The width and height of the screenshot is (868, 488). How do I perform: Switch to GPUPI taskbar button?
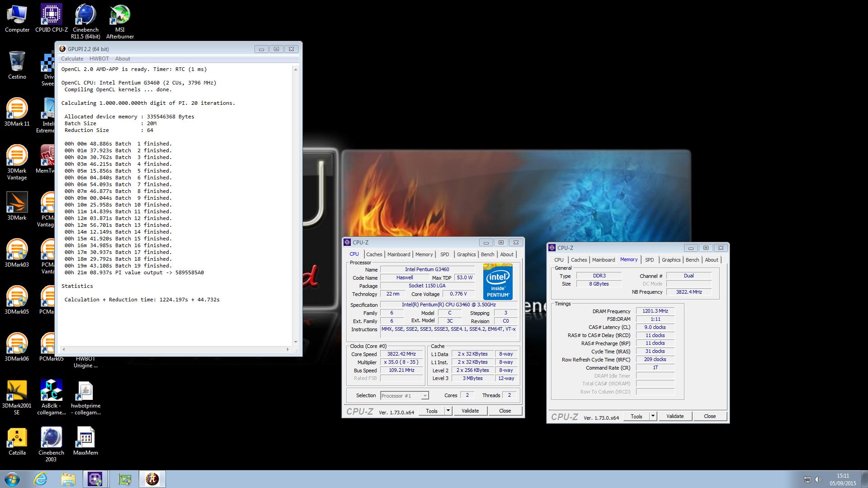[152, 479]
